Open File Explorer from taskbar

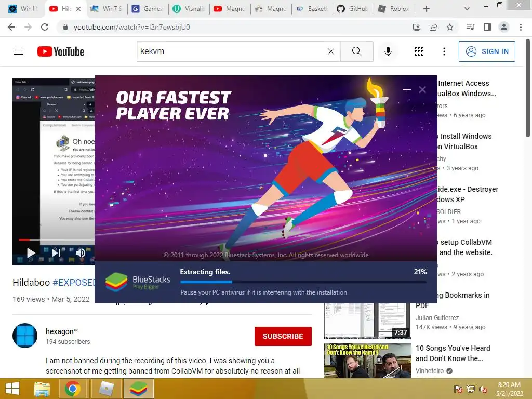[42, 389]
